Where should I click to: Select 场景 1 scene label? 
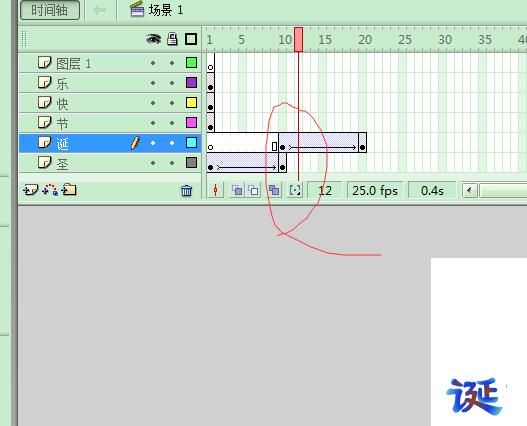166,10
